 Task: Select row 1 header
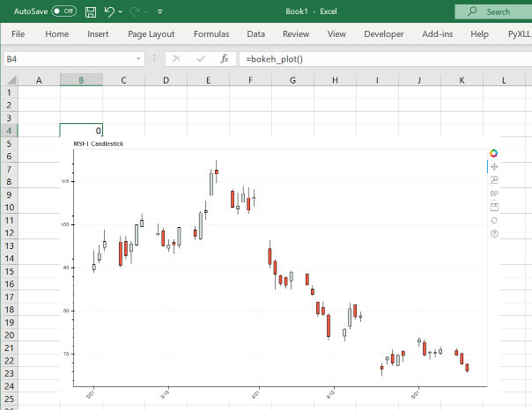tap(9, 92)
